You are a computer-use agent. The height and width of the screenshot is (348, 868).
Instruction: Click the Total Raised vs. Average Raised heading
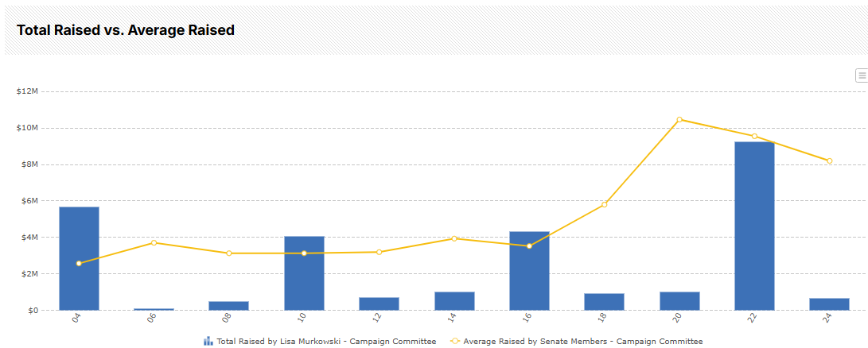coord(126,30)
